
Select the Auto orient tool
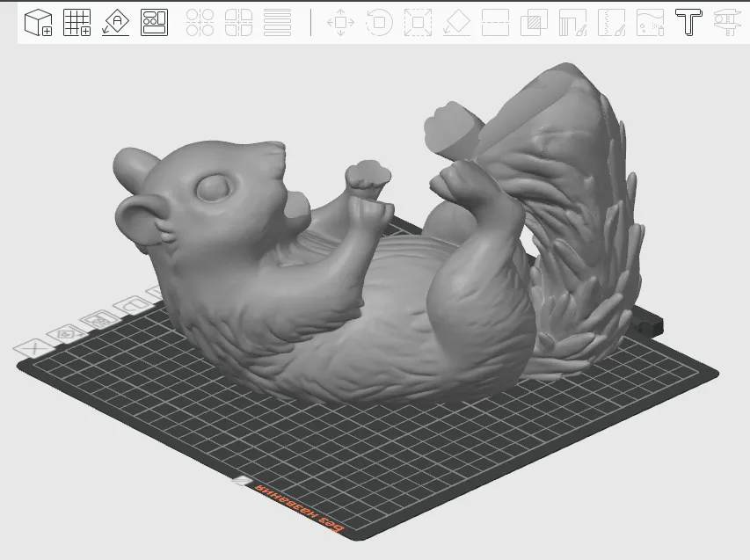point(116,23)
